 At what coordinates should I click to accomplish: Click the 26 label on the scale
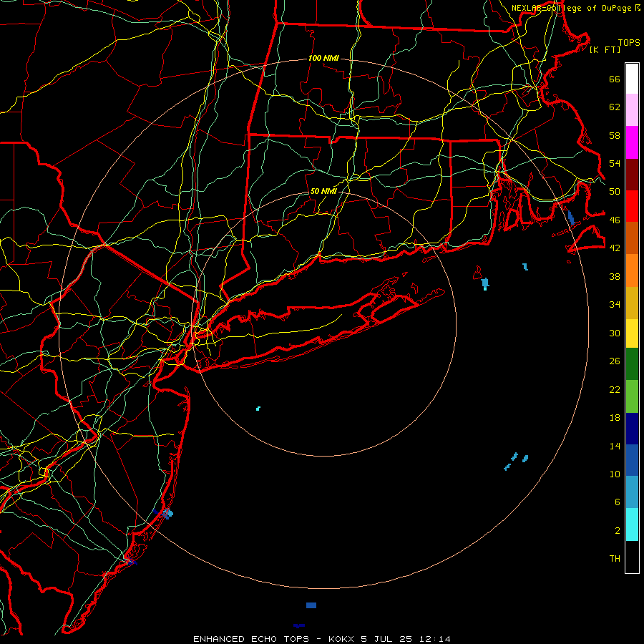tap(615, 361)
